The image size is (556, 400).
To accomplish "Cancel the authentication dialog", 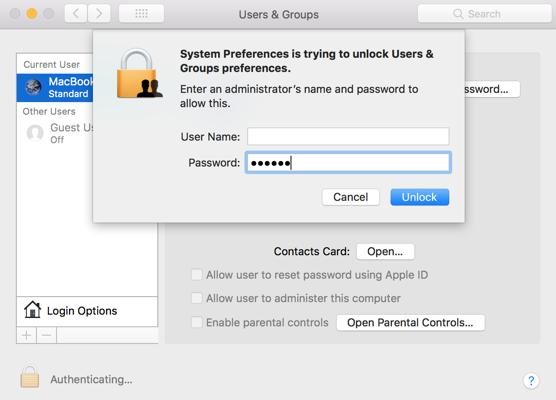I will [351, 197].
